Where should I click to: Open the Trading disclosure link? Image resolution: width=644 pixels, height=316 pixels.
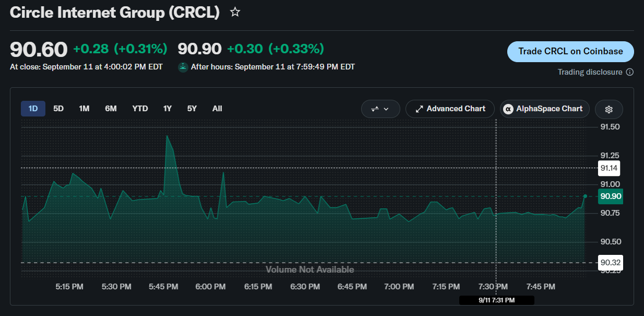(590, 72)
